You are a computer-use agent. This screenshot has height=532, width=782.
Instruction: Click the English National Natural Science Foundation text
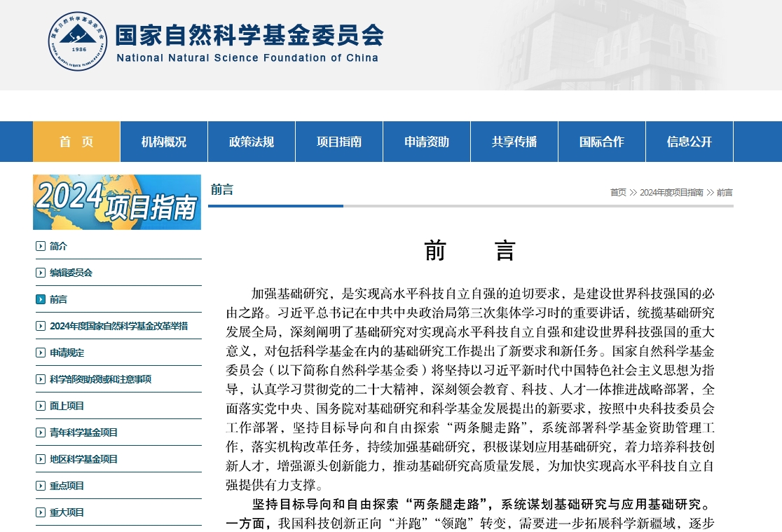coord(247,58)
